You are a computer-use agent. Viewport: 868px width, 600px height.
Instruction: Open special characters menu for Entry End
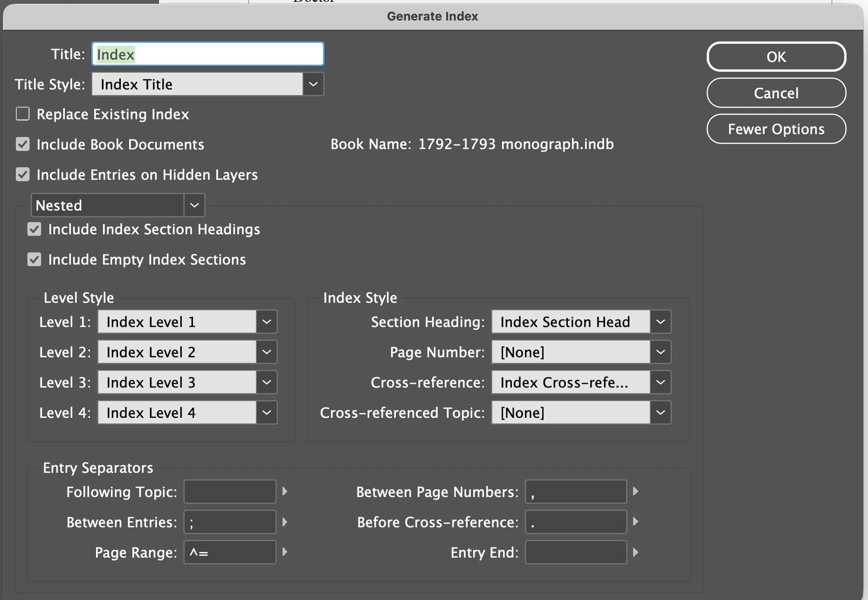tap(635, 552)
